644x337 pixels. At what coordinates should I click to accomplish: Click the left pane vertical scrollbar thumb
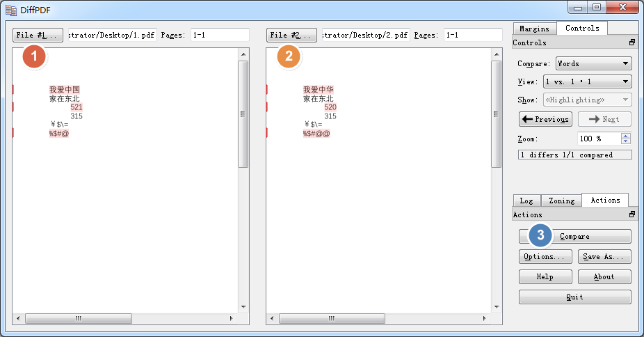click(x=243, y=114)
